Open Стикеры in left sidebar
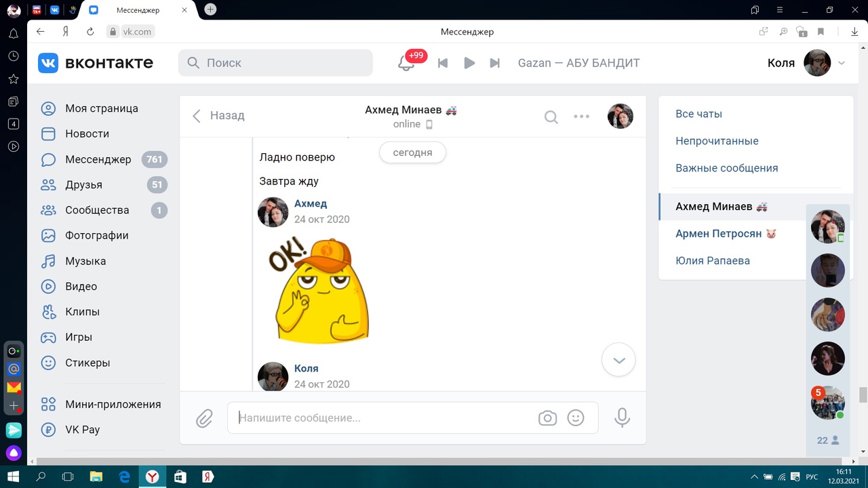 coord(87,363)
